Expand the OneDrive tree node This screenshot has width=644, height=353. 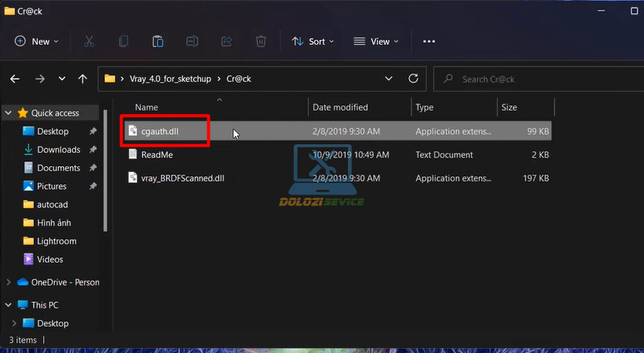[x=9, y=282]
